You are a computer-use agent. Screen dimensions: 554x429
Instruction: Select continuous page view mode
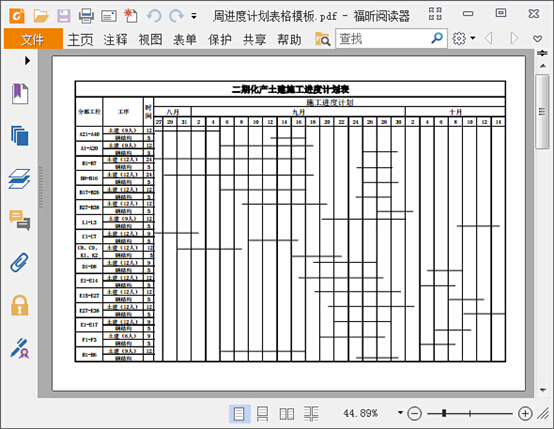262,413
